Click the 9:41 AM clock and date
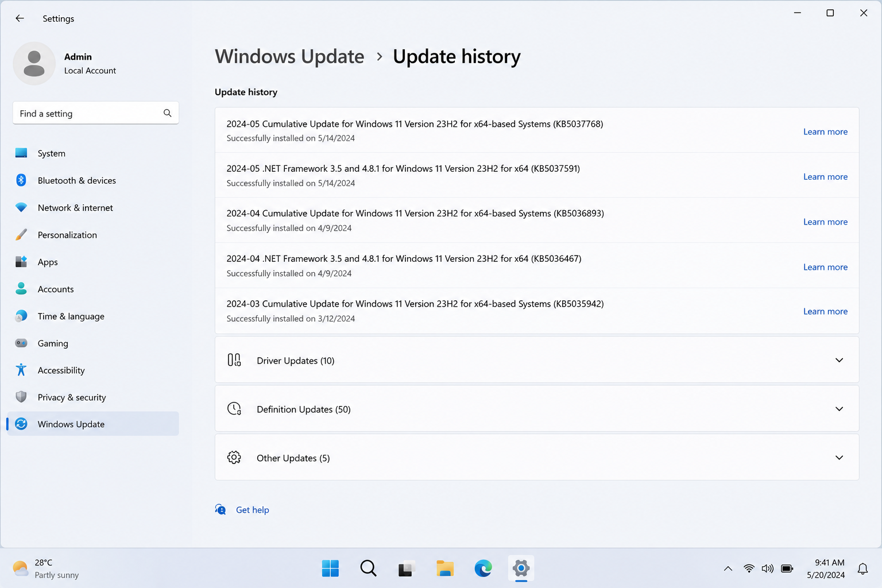Screen dimensions: 882x588 click(826, 568)
